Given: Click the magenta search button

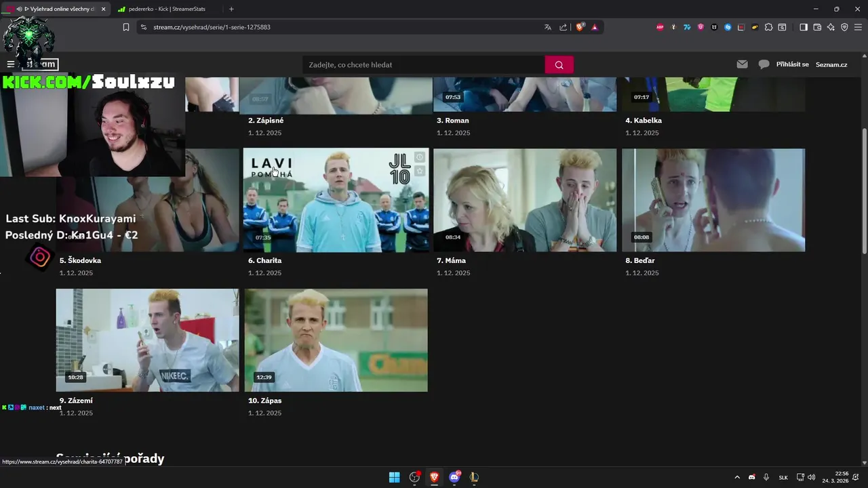Looking at the screenshot, I should pos(559,65).
